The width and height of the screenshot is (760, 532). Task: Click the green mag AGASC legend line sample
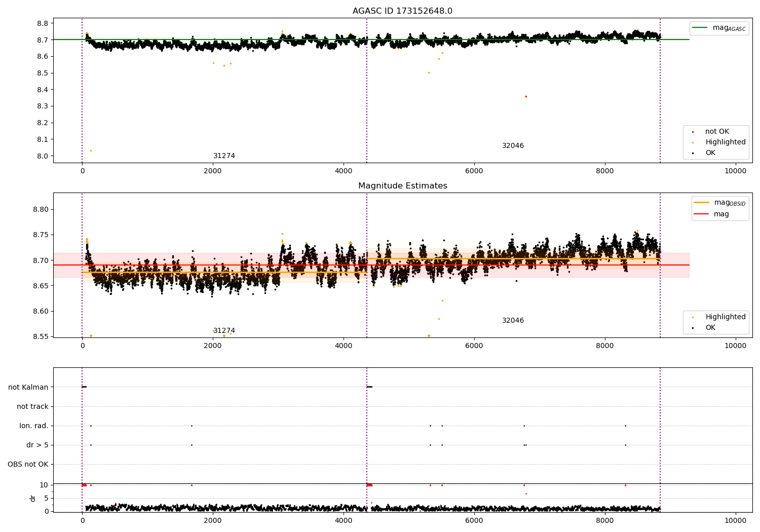[700, 28]
